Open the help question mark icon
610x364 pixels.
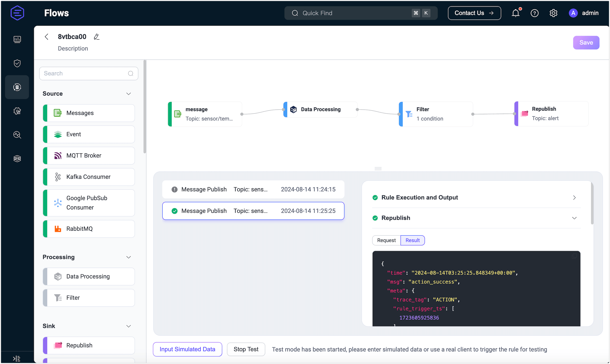tap(534, 13)
